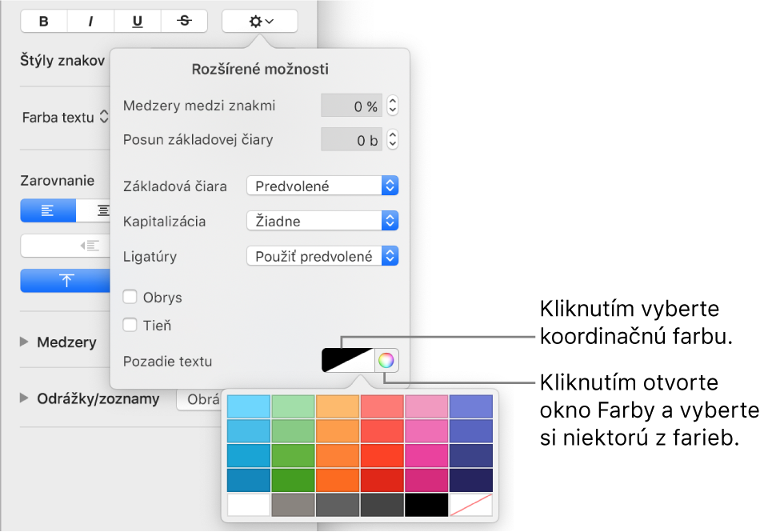Click the Rozšírené možnosti popover title

260,69
